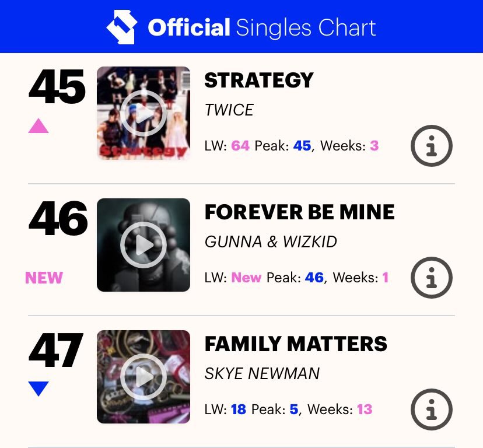Open info for Strategy by TWICE

[x=431, y=146]
